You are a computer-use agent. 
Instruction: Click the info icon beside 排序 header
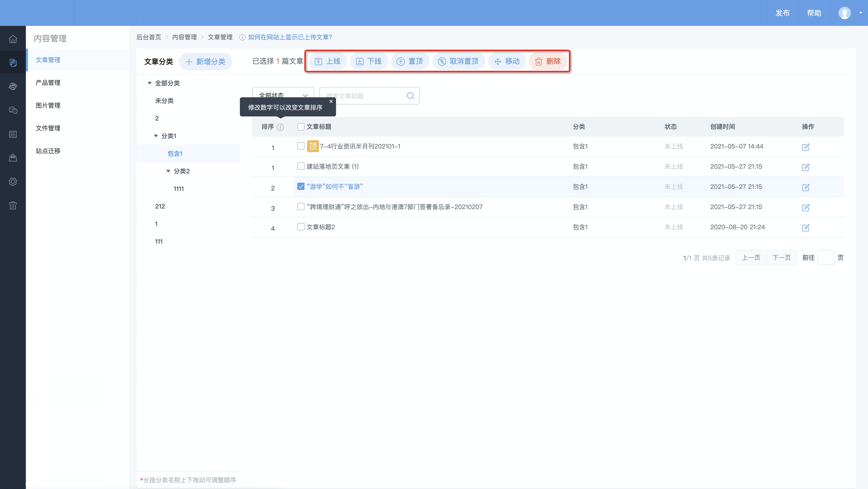280,127
